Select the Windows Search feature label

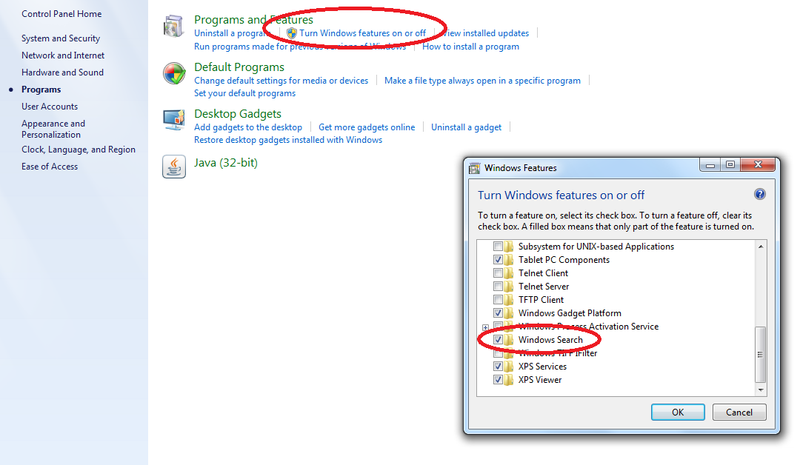point(550,339)
